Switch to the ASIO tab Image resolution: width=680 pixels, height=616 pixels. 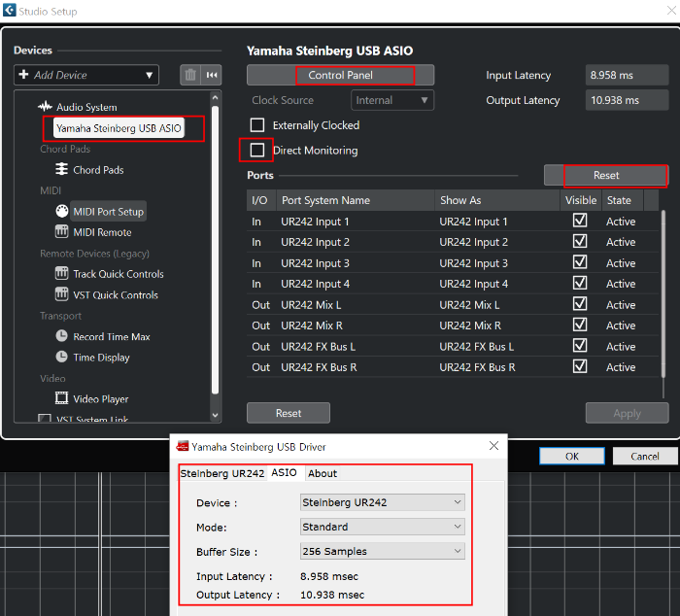coord(284,472)
